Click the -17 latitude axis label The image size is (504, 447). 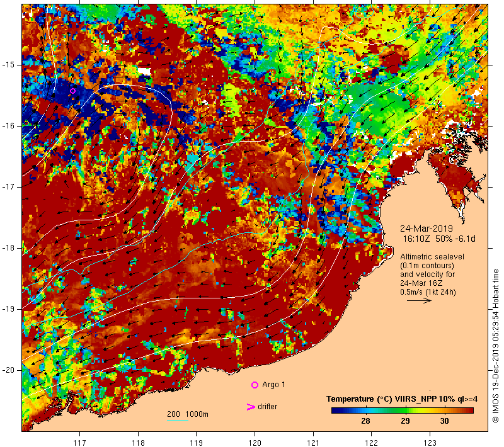tap(9, 187)
